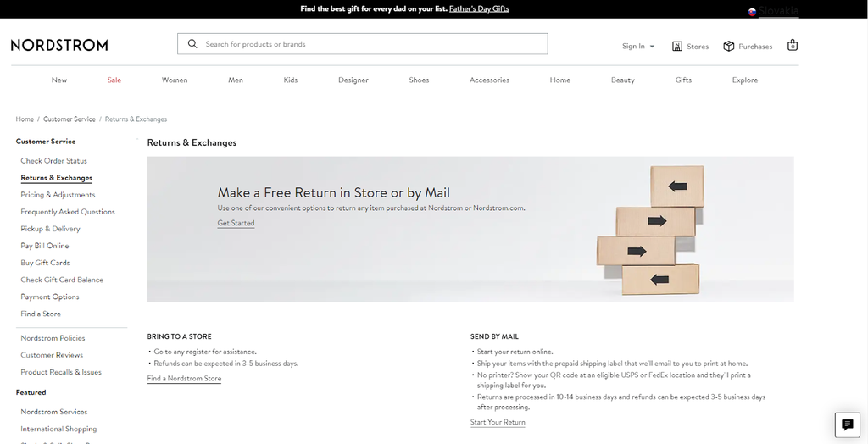This screenshot has width=868, height=444.
Task: Open Frequently Asked Questions in sidebar
Action: click(68, 212)
